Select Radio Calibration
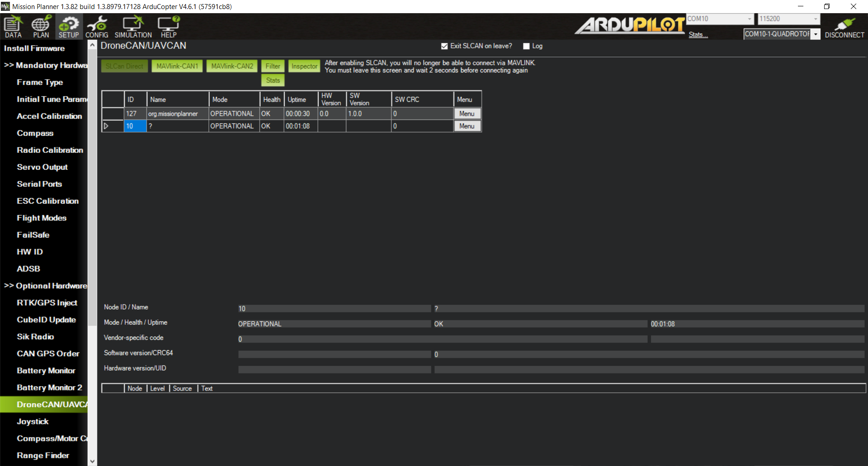Screen dimensions: 868x466 pos(50,150)
